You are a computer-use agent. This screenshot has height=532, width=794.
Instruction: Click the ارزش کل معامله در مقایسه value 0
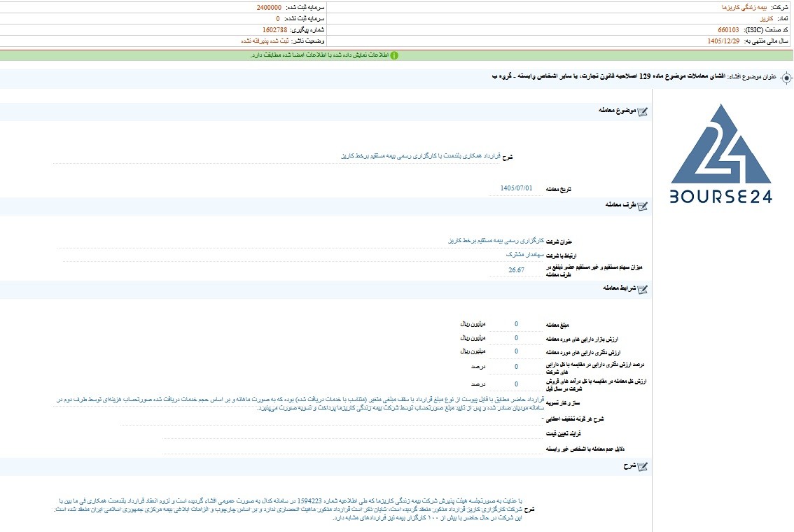point(516,384)
